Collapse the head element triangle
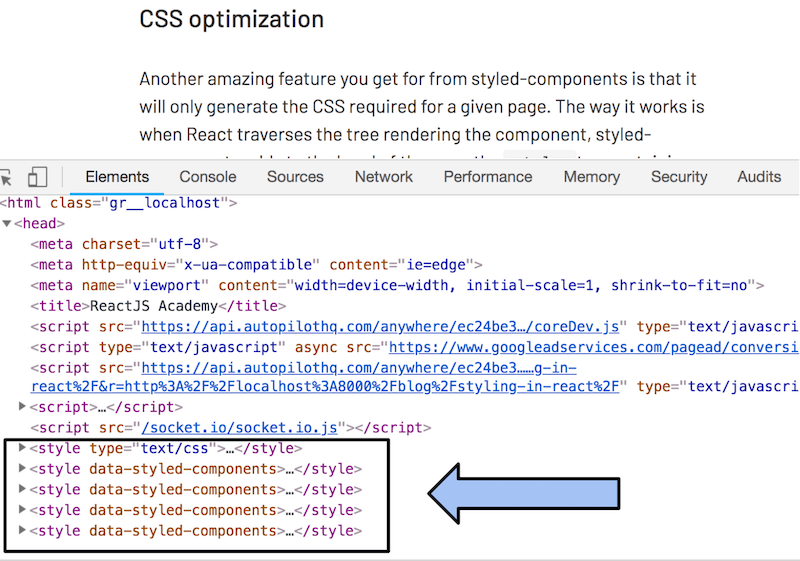800x561 pixels. (x=7, y=223)
